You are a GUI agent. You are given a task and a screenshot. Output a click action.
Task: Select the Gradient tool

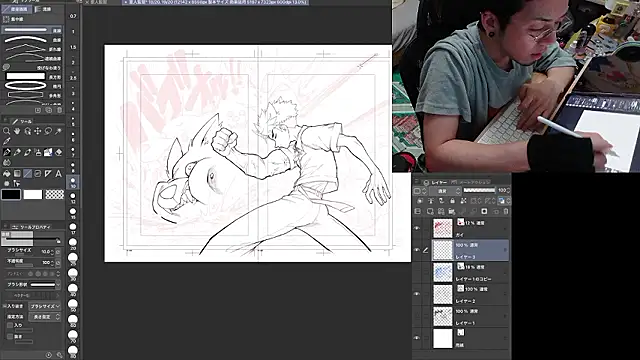tap(17, 173)
